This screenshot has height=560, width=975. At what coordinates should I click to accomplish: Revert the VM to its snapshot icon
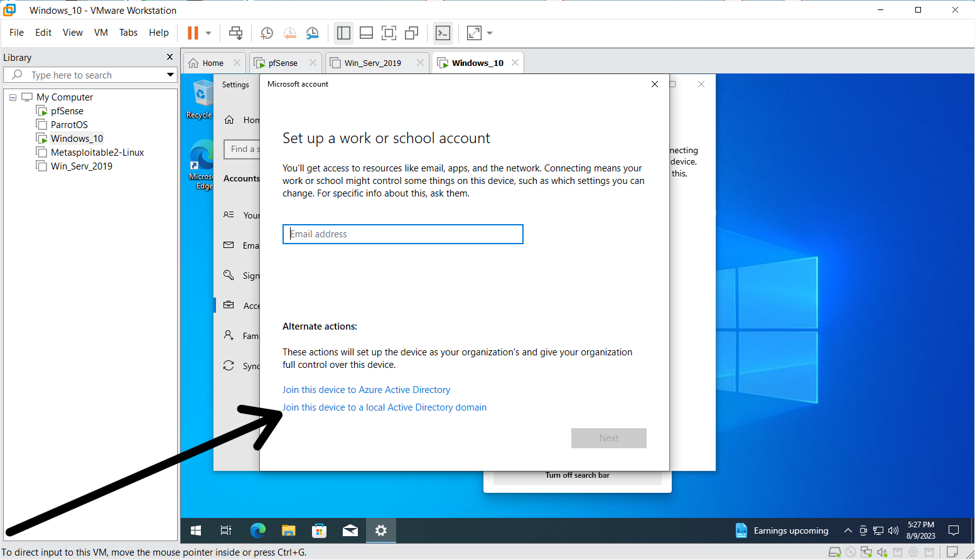(x=289, y=33)
